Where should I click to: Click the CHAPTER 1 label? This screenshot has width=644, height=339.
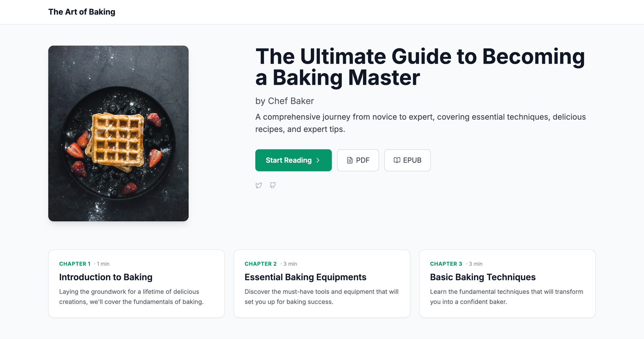click(x=75, y=264)
